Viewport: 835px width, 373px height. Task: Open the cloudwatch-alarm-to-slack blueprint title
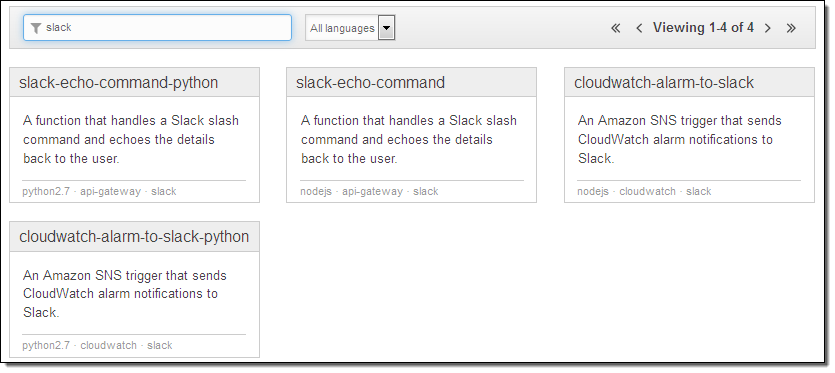[664, 83]
